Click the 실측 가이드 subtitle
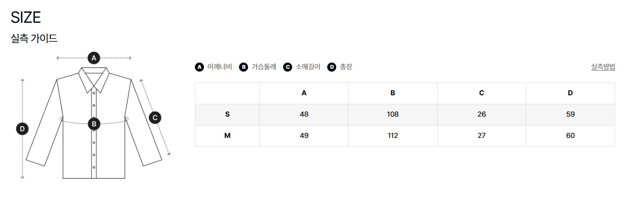 pos(34,38)
